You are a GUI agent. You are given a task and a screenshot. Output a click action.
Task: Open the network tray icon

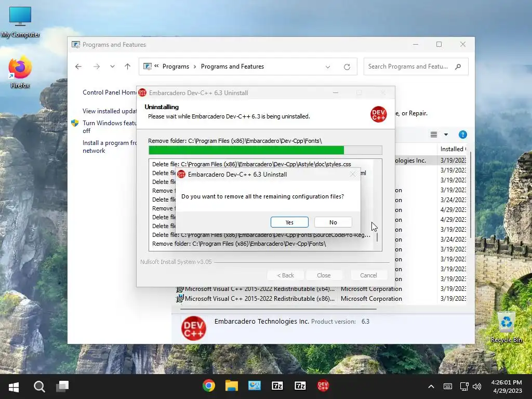(x=464, y=387)
